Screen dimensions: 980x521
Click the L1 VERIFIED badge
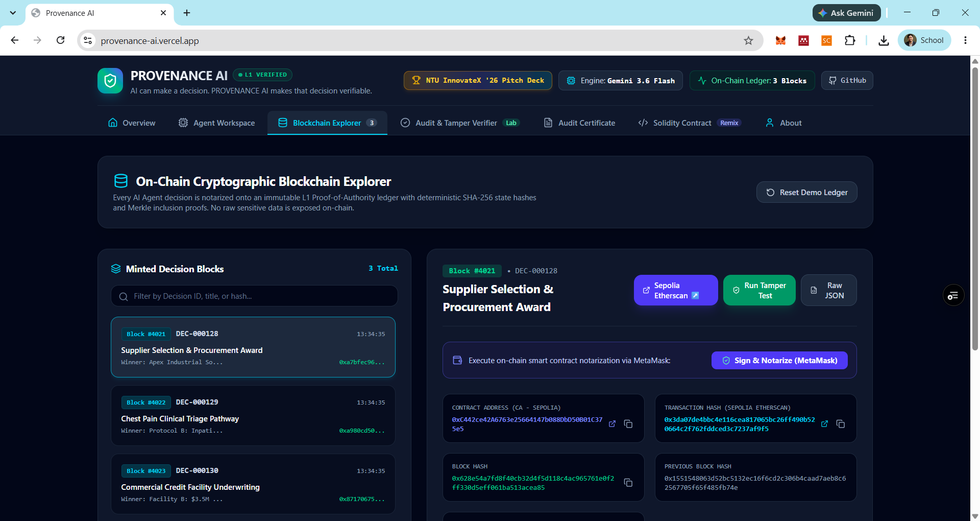pos(263,75)
